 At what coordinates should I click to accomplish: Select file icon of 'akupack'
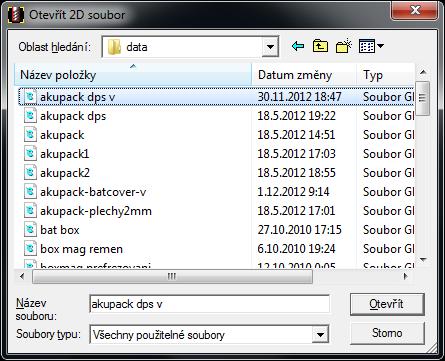coord(30,135)
